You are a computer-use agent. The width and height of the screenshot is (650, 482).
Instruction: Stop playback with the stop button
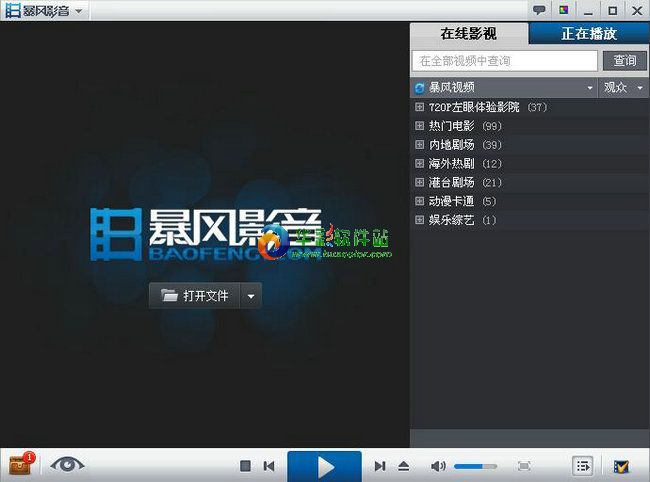245,466
